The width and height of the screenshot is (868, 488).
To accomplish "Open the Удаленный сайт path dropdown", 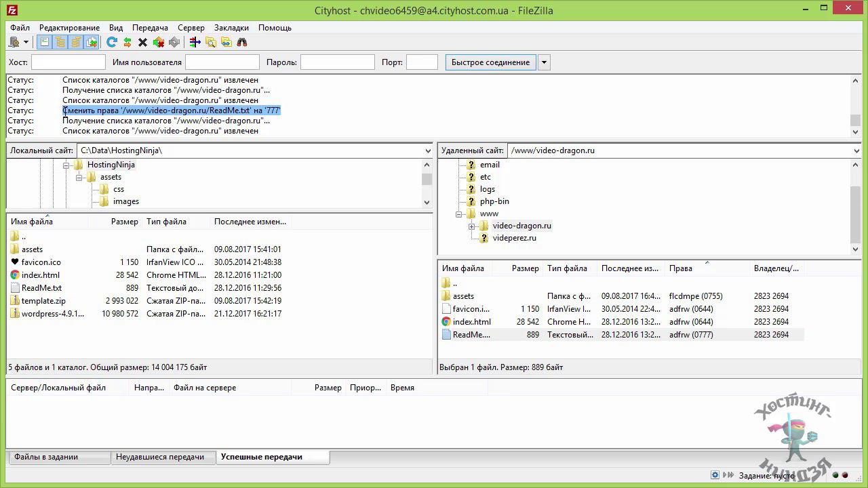I will tap(856, 150).
